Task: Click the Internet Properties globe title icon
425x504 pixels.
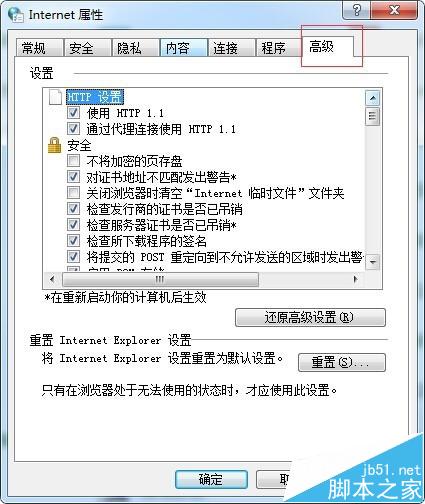Action: 15,15
